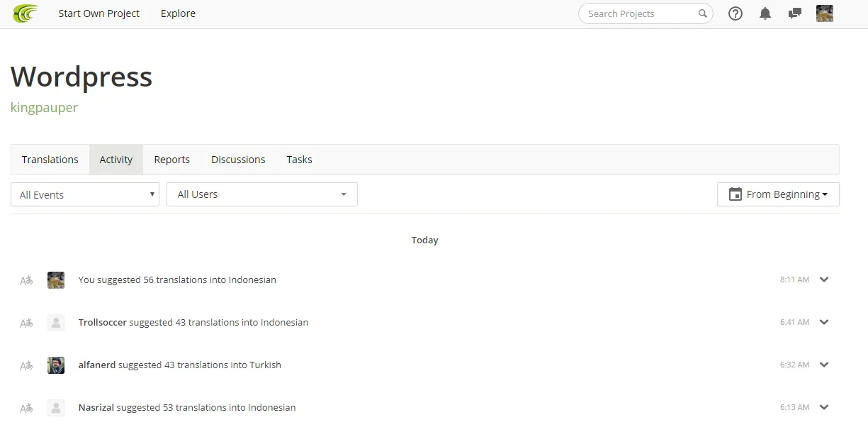Click 'You suggested 56 translations into Indonesian' text
Image resolution: width=868 pixels, height=432 pixels.
(177, 279)
